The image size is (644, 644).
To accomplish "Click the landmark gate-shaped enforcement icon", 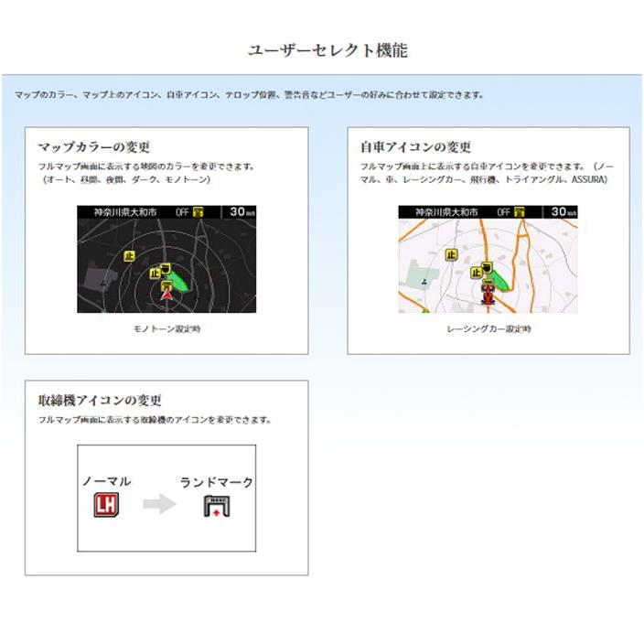I will [x=217, y=506].
